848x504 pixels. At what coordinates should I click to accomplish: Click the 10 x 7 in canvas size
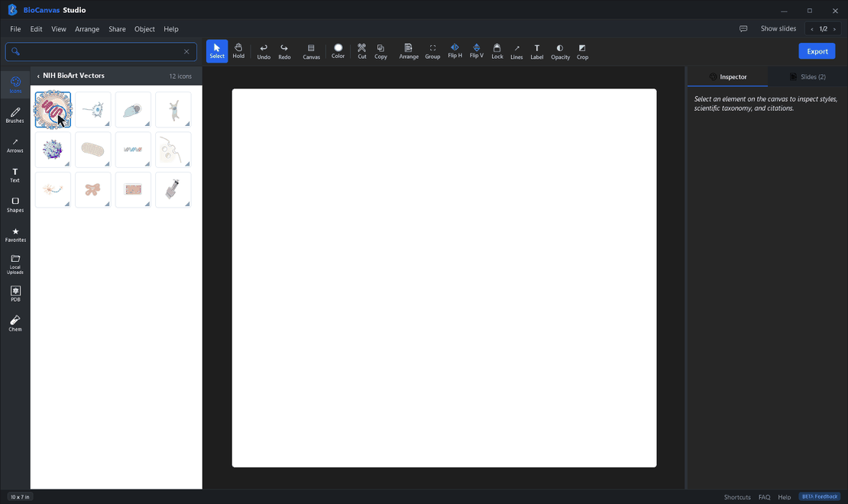[20, 497]
